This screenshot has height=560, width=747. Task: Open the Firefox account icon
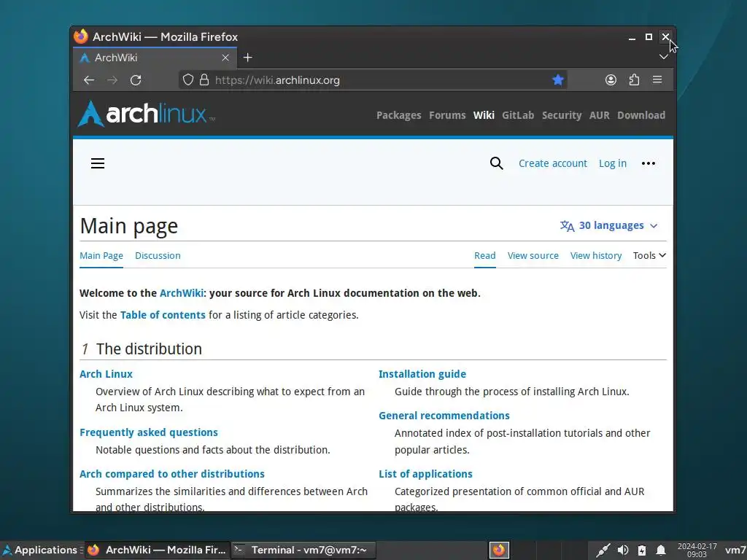point(611,79)
